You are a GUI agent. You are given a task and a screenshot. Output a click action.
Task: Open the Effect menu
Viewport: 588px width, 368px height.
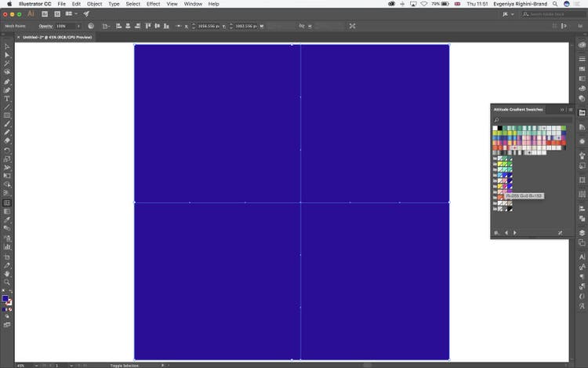[x=153, y=4]
